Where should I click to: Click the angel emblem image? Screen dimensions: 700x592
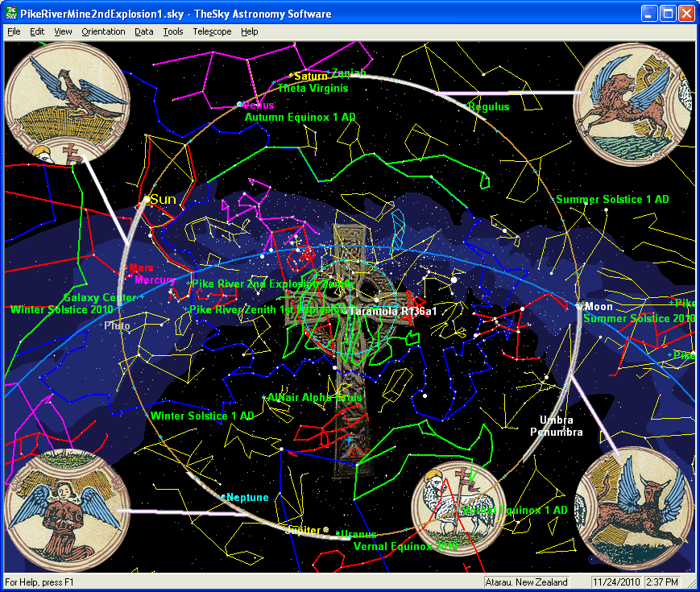56,510
